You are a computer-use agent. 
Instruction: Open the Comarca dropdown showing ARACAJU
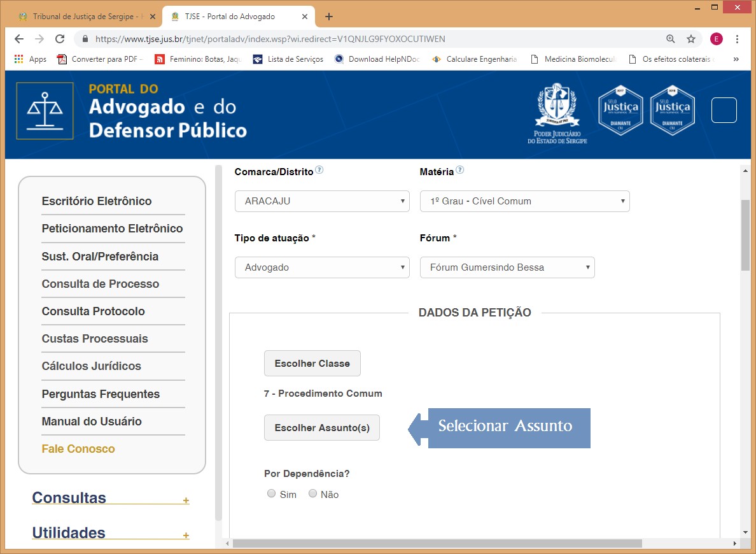coord(322,201)
